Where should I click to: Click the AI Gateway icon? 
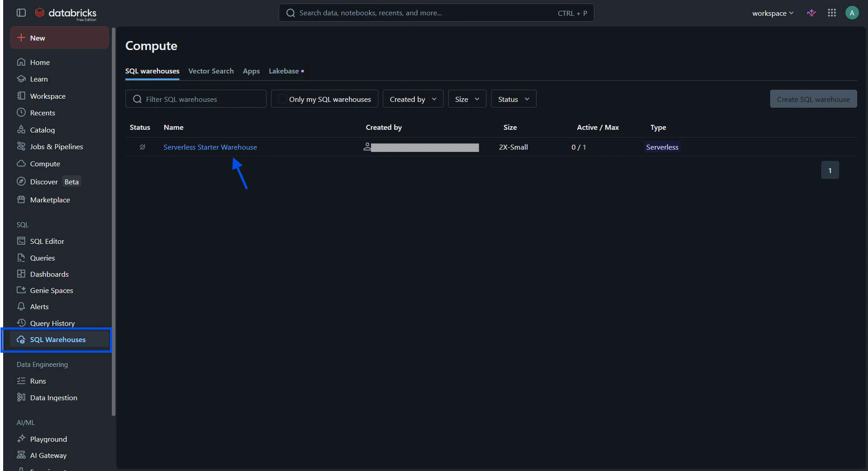pyautogui.click(x=21, y=455)
